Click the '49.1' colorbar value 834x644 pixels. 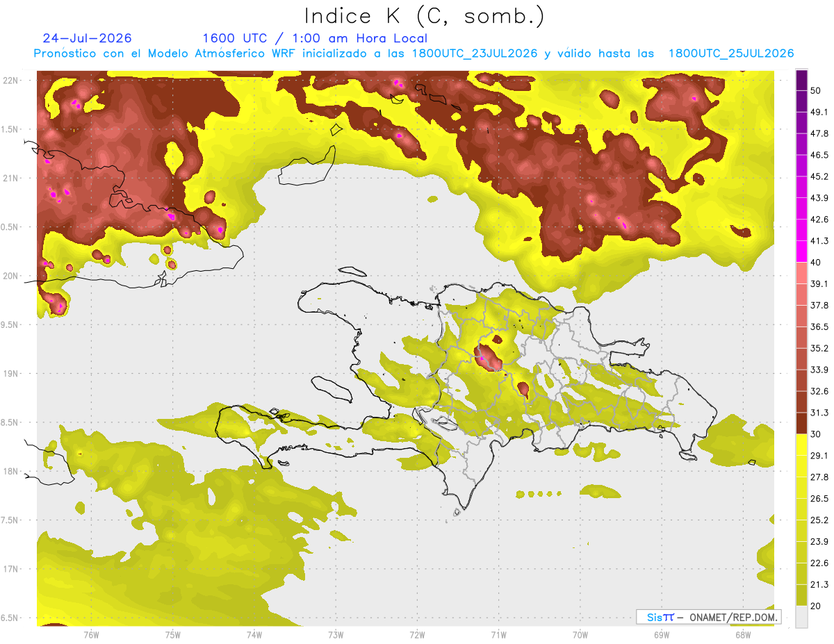tap(819, 112)
